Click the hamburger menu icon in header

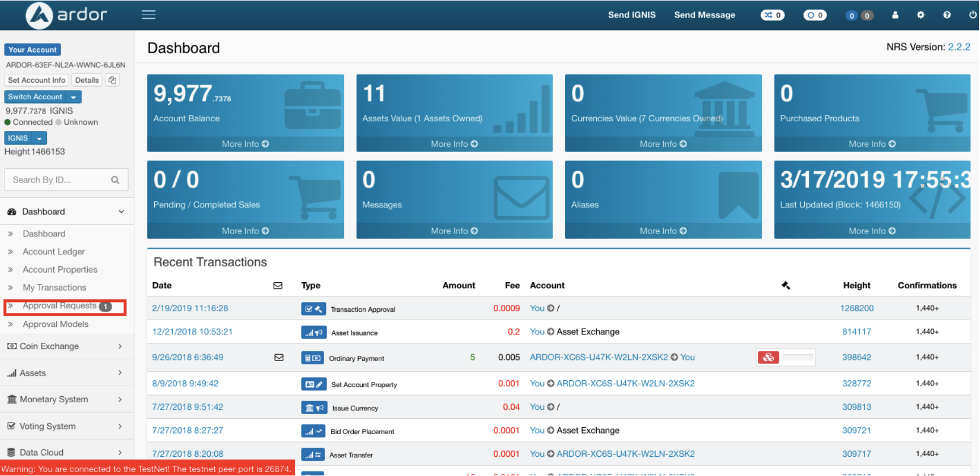[x=149, y=15]
